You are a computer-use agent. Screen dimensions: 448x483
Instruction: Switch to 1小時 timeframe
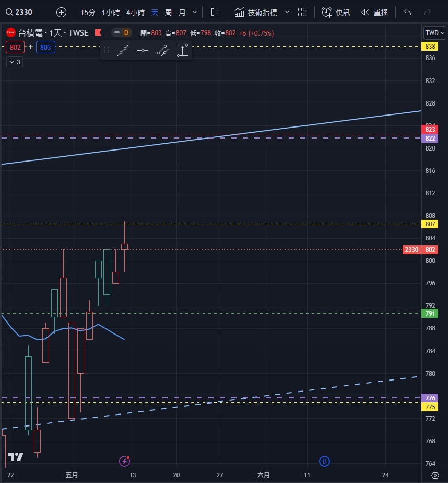coord(111,13)
